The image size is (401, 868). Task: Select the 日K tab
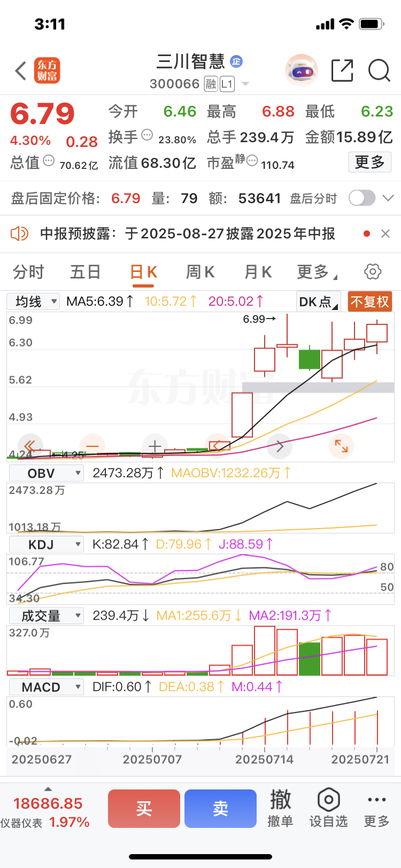pyautogui.click(x=143, y=272)
